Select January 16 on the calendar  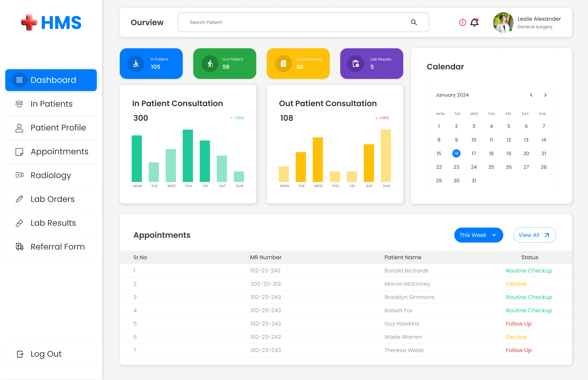[x=456, y=153]
